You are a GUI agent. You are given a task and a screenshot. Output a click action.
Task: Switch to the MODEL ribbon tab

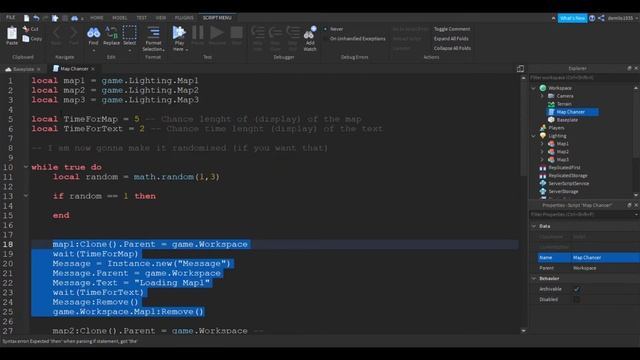[x=120, y=18]
